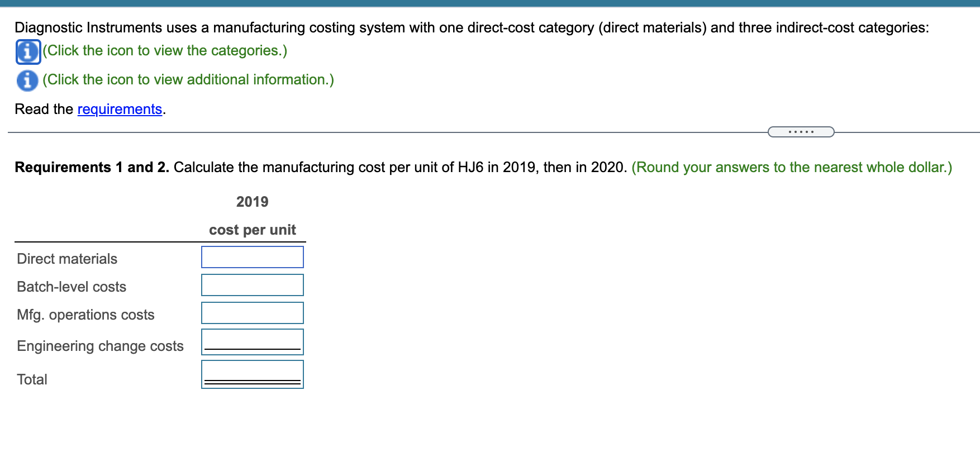Viewport: 980px width, 466px height.
Task: Click the info icon to view additional information
Action: [26, 79]
